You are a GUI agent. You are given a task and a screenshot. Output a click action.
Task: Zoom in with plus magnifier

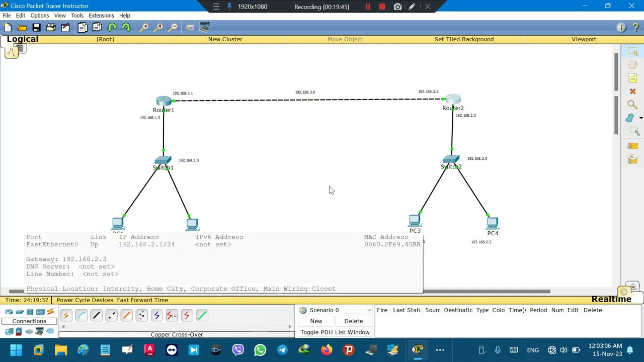tap(144, 27)
